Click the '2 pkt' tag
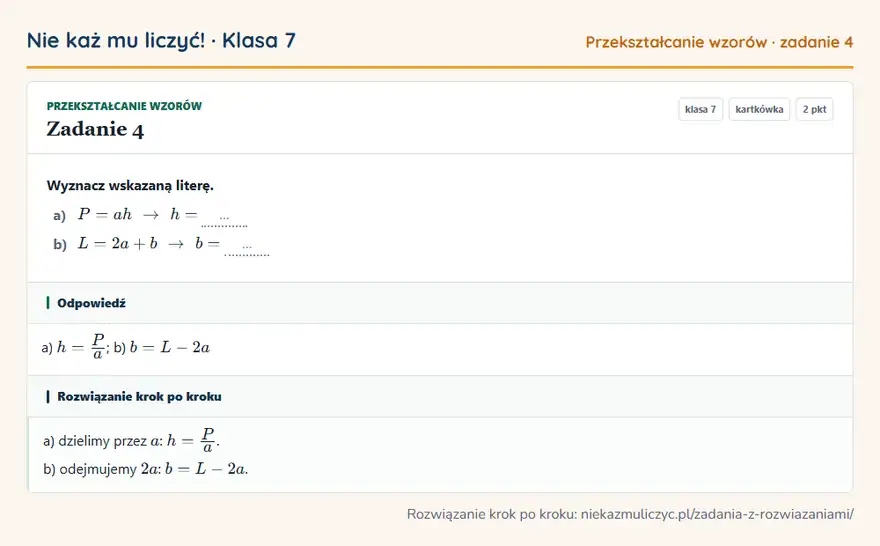Viewport: 880px width, 546px height. pos(814,109)
